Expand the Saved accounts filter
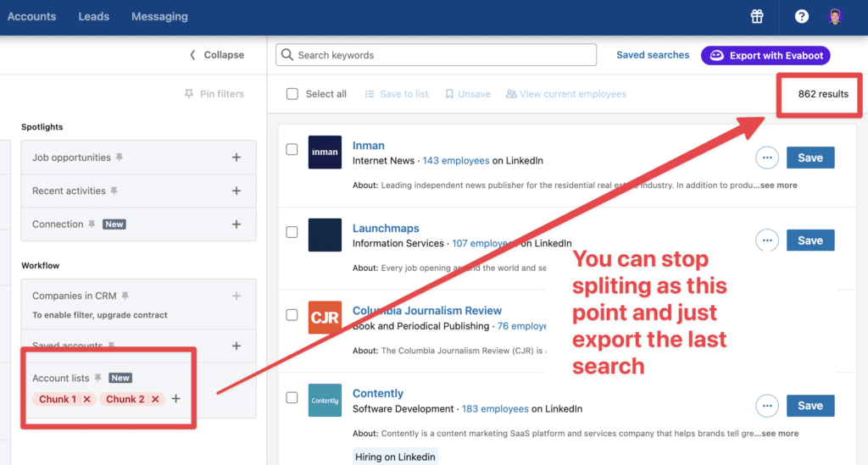The image size is (868, 465). (236, 346)
